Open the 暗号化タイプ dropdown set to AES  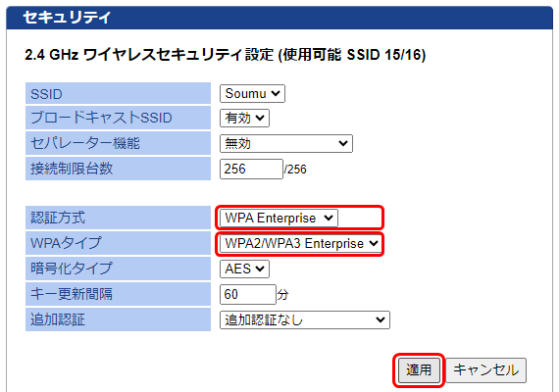(x=244, y=269)
